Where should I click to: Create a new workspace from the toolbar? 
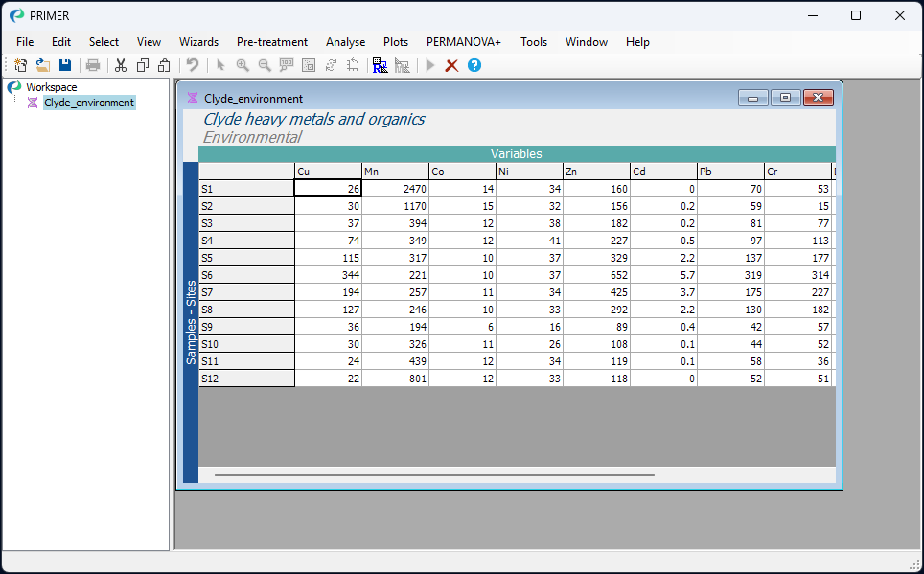[x=19, y=64]
